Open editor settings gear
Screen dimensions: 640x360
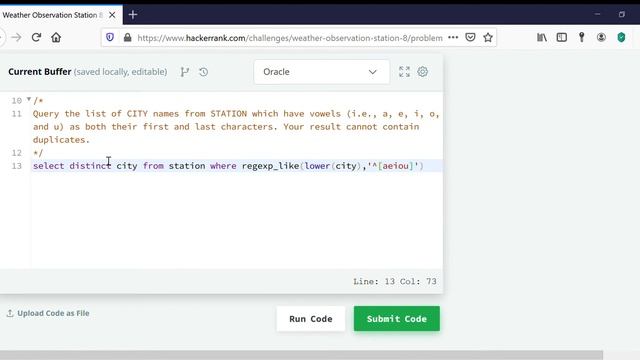(x=422, y=72)
